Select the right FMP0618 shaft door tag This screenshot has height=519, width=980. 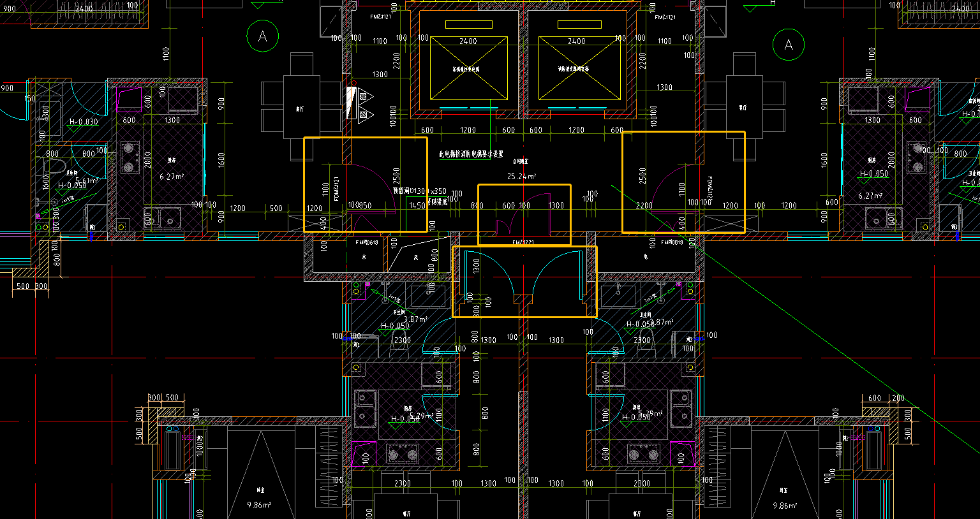672,242
